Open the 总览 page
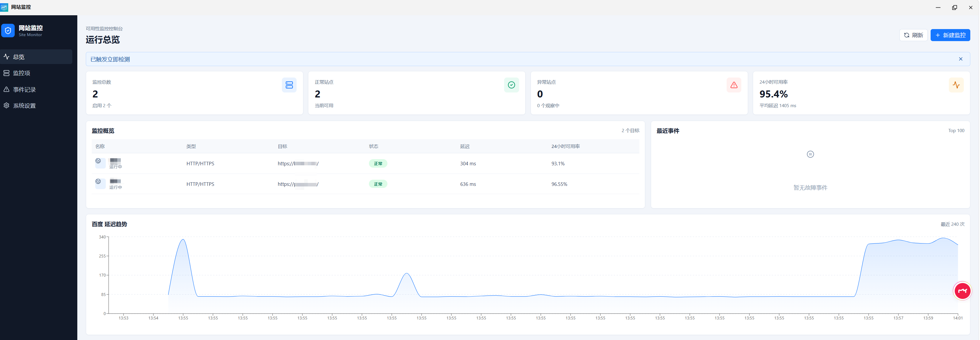 click(x=36, y=57)
